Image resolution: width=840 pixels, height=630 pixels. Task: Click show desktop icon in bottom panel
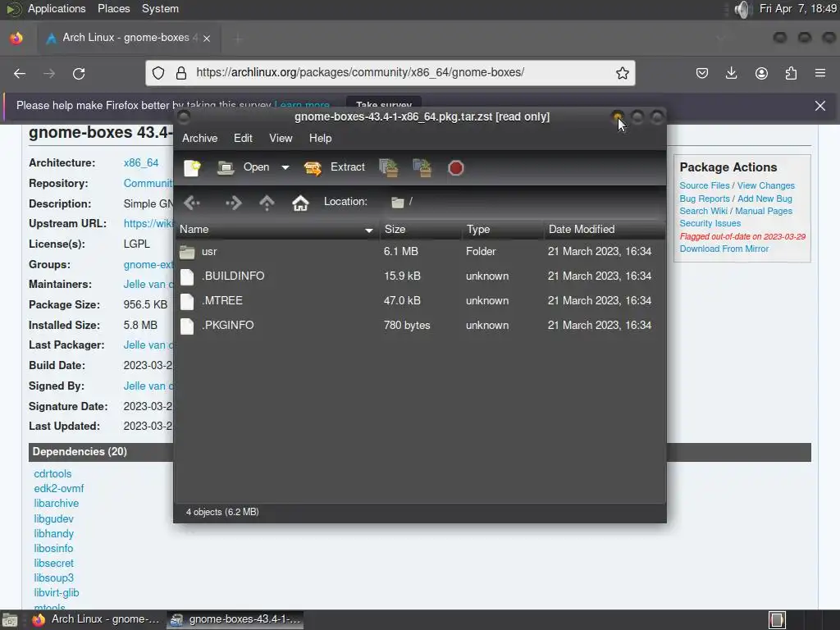click(x=10, y=620)
